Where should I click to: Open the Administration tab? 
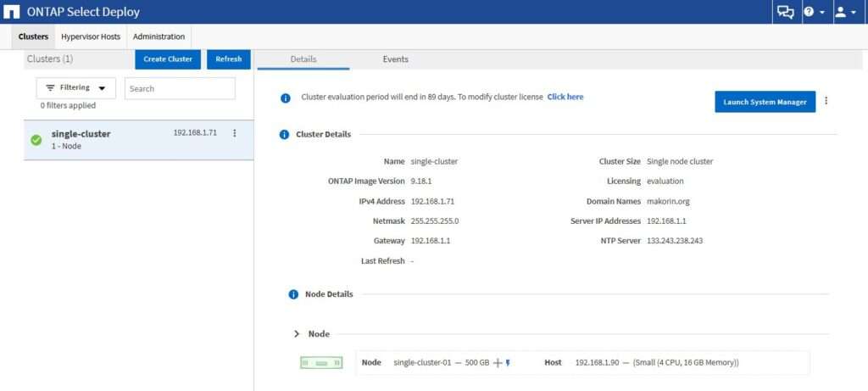(x=159, y=36)
